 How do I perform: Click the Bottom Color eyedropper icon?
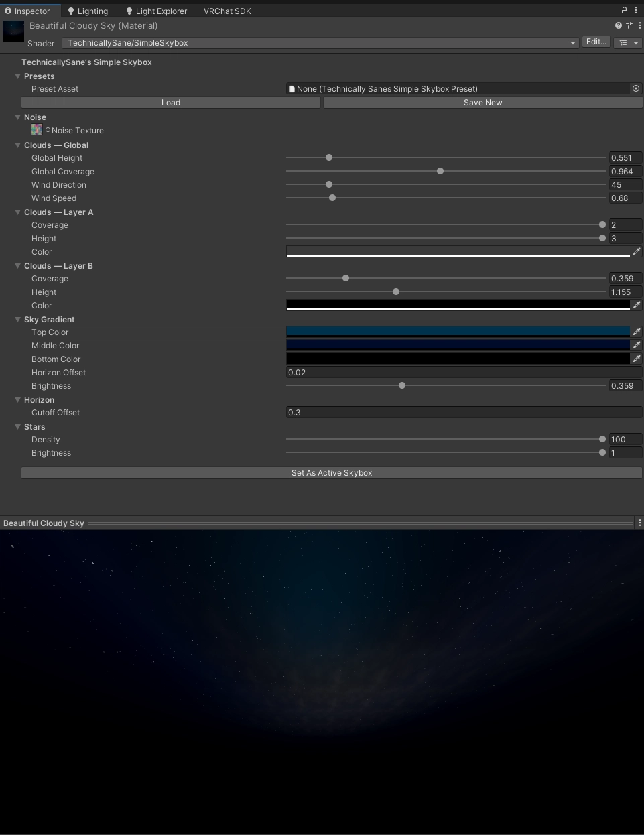(x=637, y=359)
